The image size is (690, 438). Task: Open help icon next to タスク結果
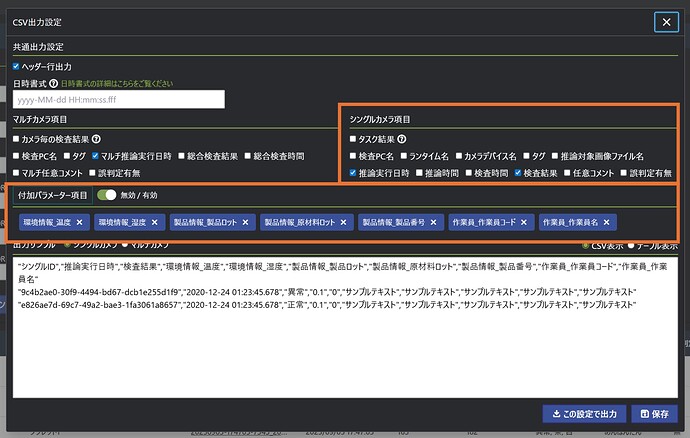pyautogui.click(x=401, y=139)
